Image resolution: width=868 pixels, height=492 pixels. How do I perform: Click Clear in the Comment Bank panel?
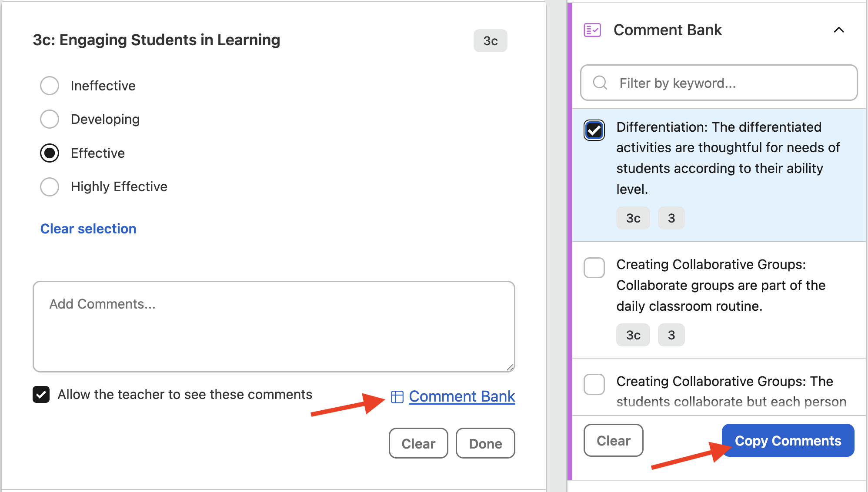tap(613, 440)
